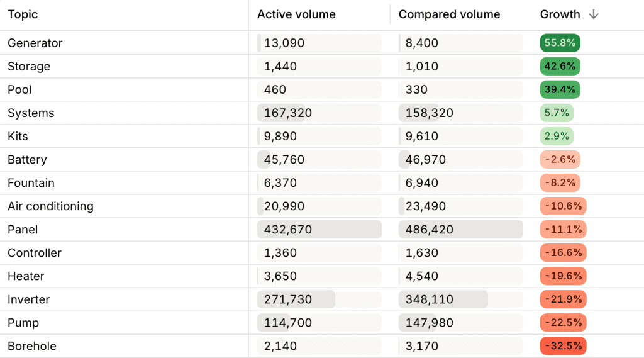Click Heater active volume value 3,650
The image size is (644, 358).
(280, 276)
